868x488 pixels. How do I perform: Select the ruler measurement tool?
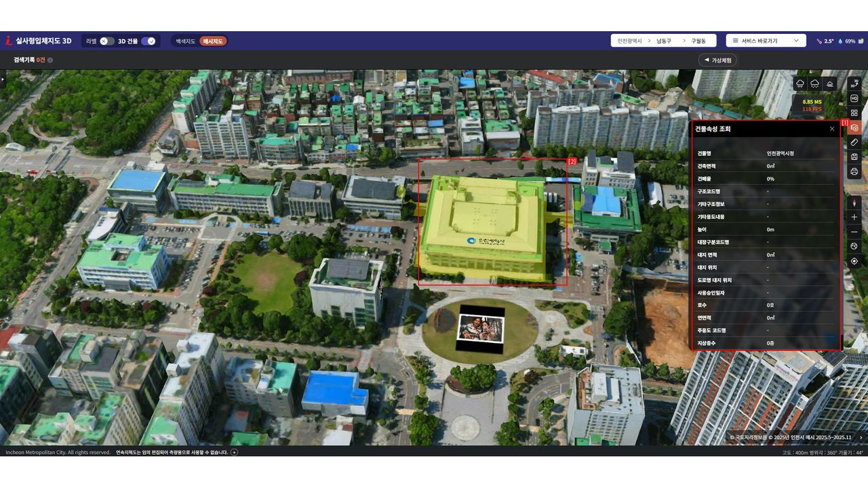pos(854,142)
